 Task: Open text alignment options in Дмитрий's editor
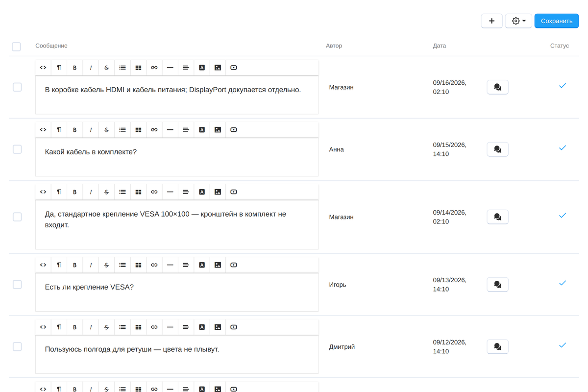tap(186, 327)
